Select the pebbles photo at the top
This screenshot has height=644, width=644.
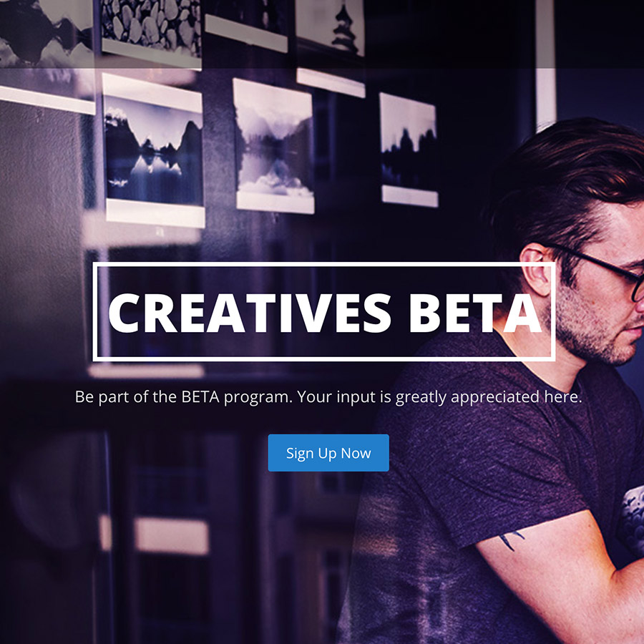[151, 31]
